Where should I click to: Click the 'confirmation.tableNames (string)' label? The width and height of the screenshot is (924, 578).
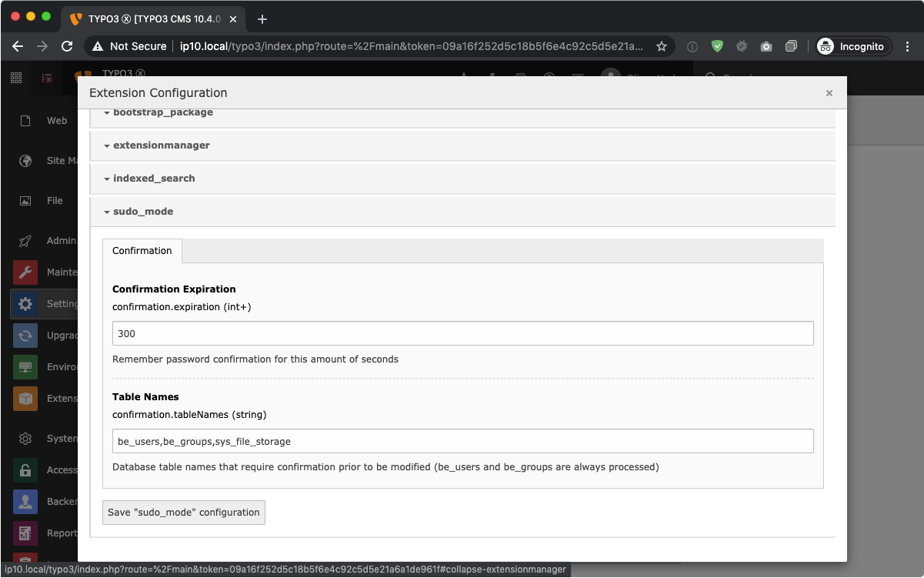point(189,415)
